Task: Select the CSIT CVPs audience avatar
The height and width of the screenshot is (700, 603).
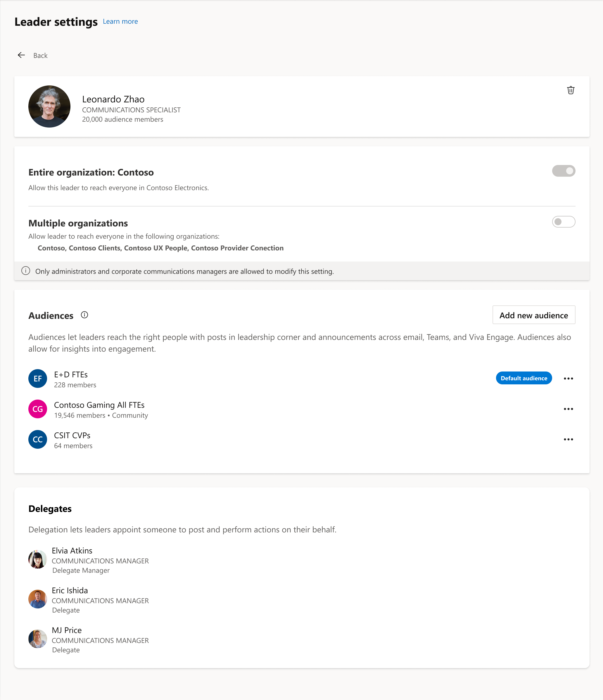Action: pos(37,439)
